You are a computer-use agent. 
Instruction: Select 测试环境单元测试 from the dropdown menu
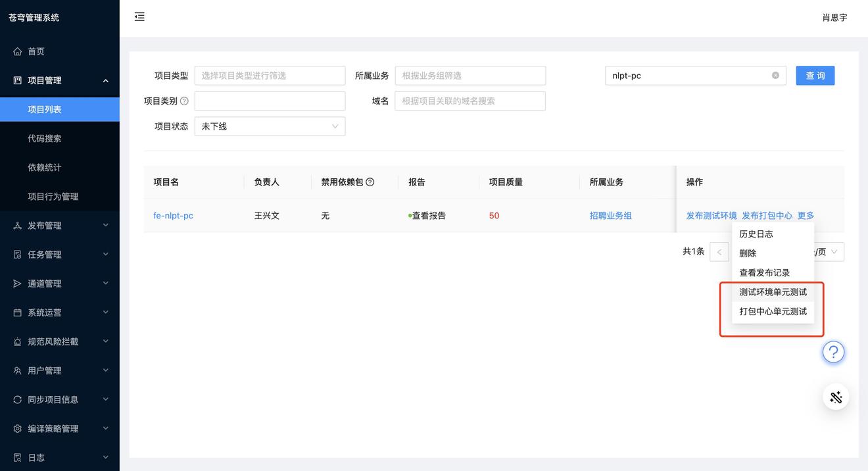[773, 292]
